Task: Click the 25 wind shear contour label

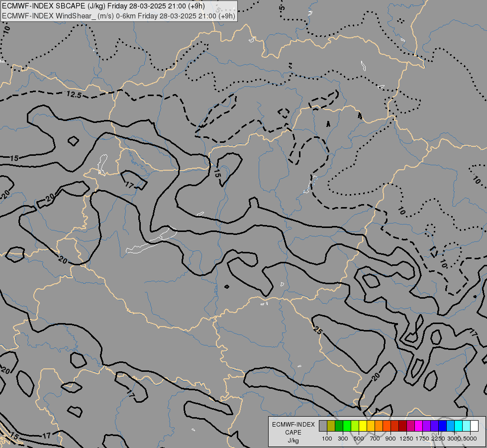Action: [317, 330]
